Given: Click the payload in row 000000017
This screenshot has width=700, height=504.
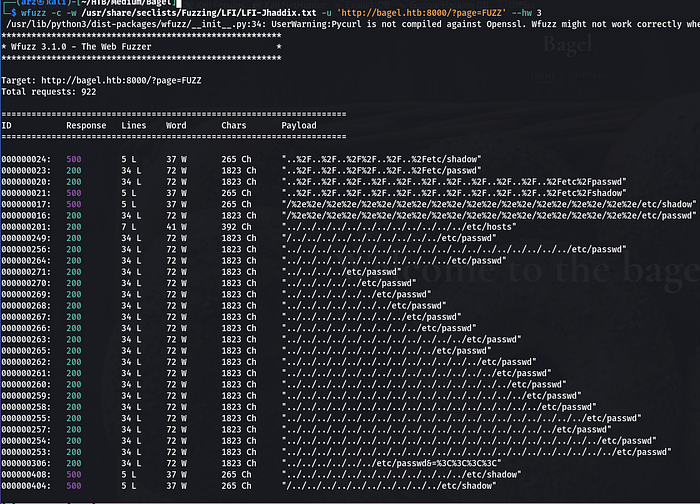Looking at the screenshot, I should [x=489, y=204].
